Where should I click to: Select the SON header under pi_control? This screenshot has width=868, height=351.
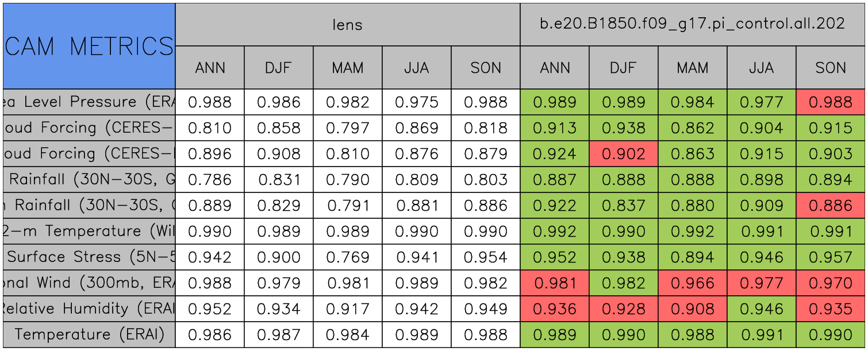(x=831, y=68)
